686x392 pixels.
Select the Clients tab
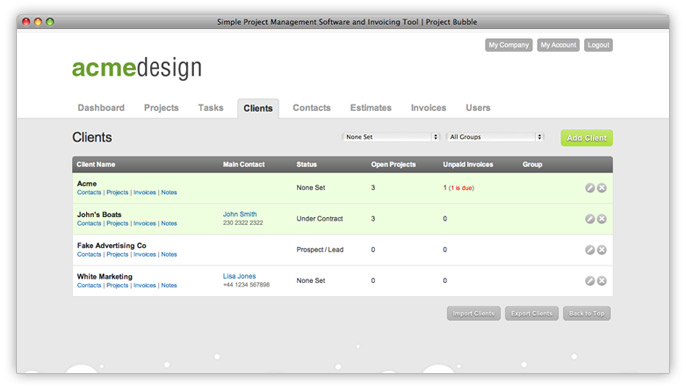tap(258, 108)
